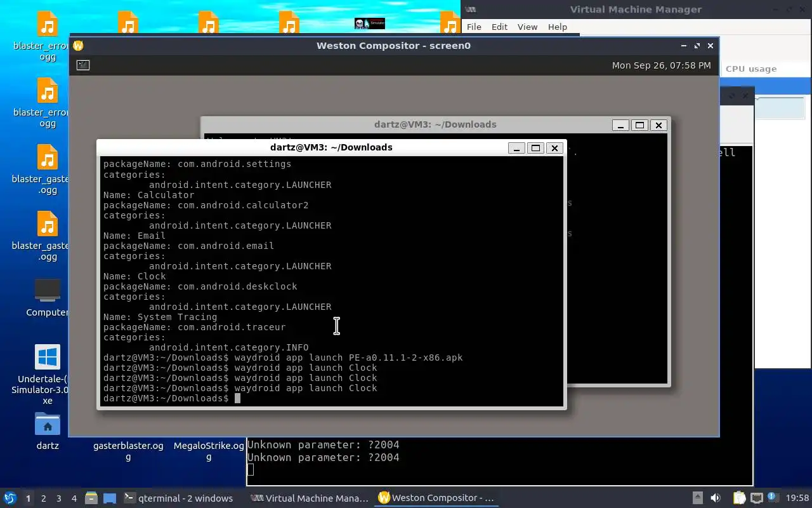This screenshot has width=812, height=508.
Task: Select upper blaster_gaster ogg desktop file
Action: pos(48,170)
